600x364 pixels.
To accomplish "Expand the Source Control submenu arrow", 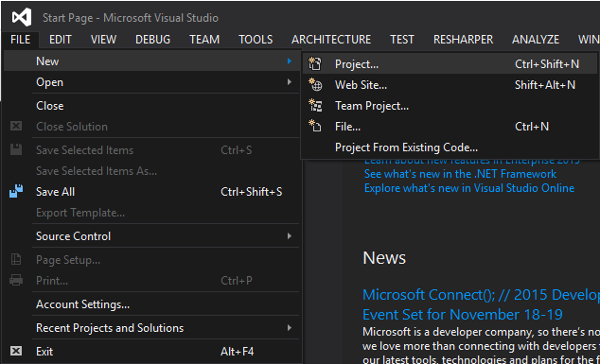I will 290,236.
